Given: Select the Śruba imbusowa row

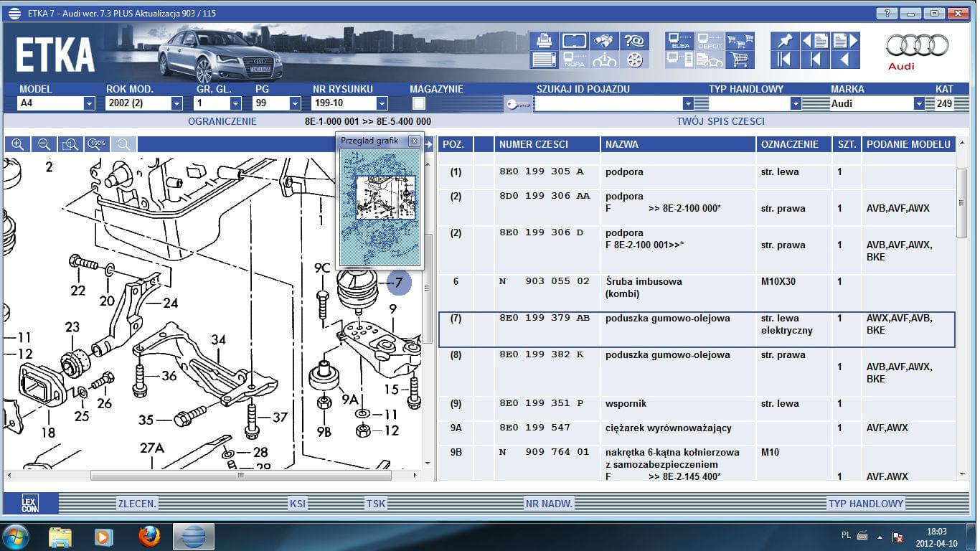Looking at the screenshot, I should point(697,293).
